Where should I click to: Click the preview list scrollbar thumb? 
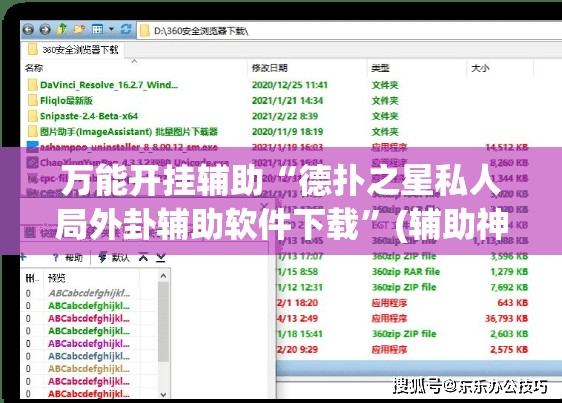pos(163,321)
